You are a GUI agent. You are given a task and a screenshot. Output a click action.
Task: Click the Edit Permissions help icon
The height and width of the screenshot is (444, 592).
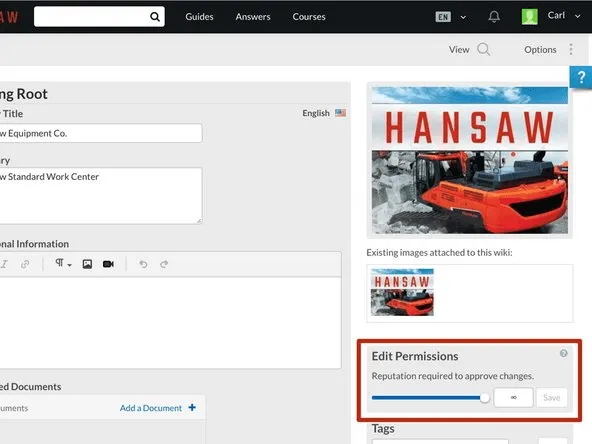coord(563,353)
